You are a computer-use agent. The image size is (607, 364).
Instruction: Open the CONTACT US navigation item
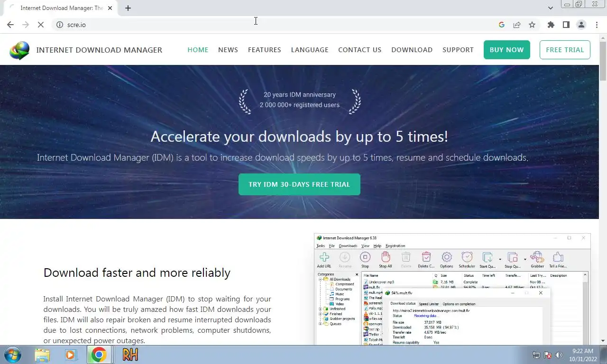pyautogui.click(x=359, y=50)
